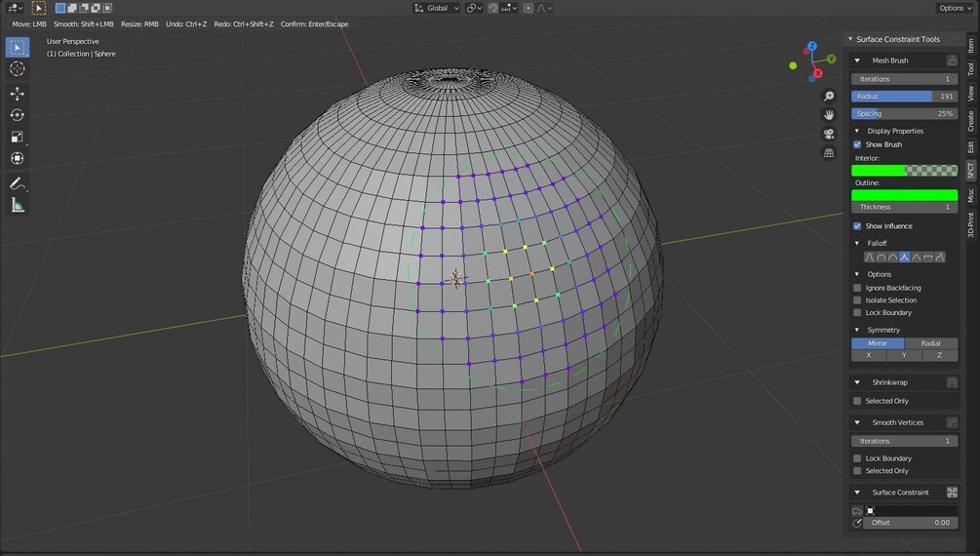Open the Global orientation dropdown

437,8
